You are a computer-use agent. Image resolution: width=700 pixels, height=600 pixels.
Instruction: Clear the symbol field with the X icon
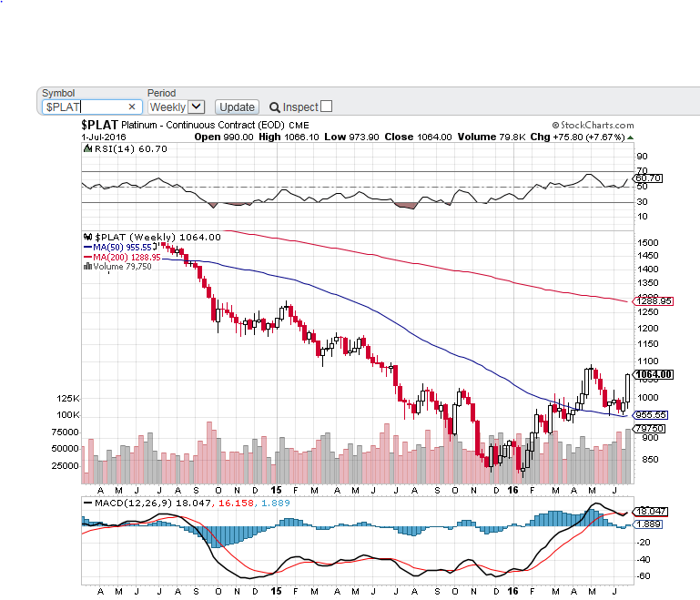pyautogui.click(x=132, y=107)
